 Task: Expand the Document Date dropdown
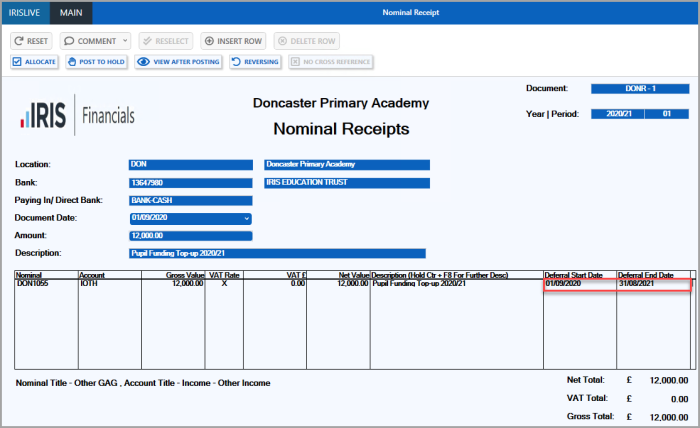(246, 218)
